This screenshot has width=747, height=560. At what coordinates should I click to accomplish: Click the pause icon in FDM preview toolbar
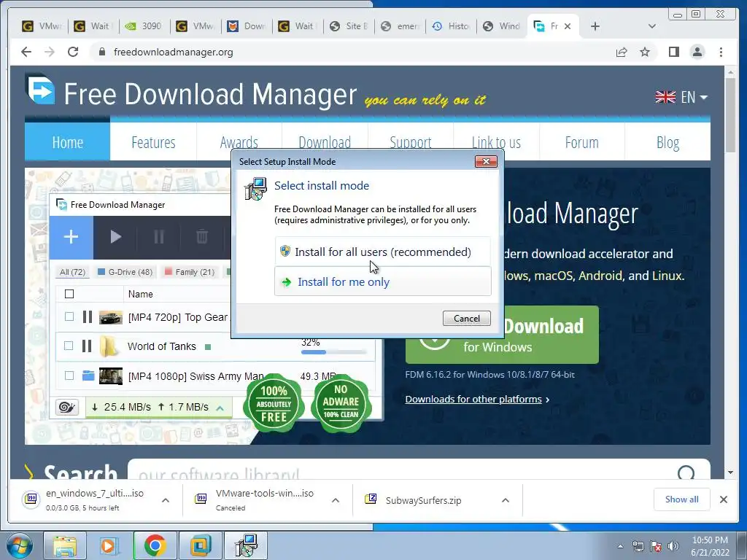[158, 237]
